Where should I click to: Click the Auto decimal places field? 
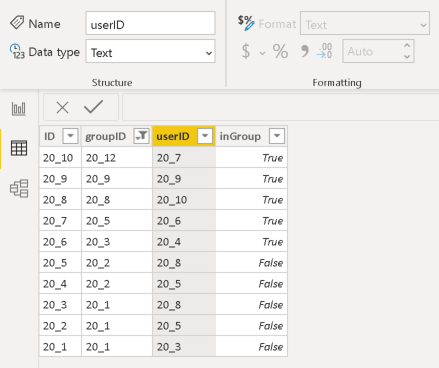click(x=378, y=51)
